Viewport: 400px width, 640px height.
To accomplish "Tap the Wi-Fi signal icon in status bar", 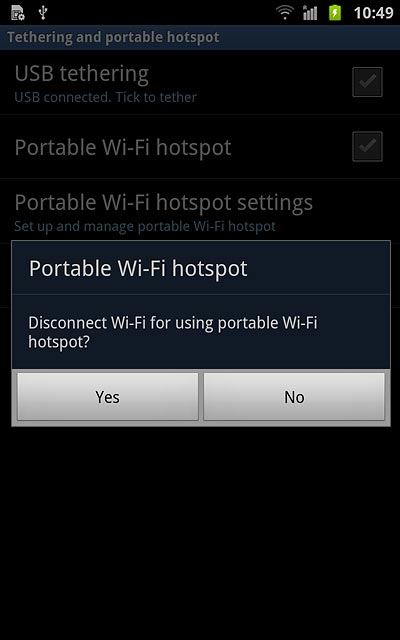I will (x=285, y=13).
